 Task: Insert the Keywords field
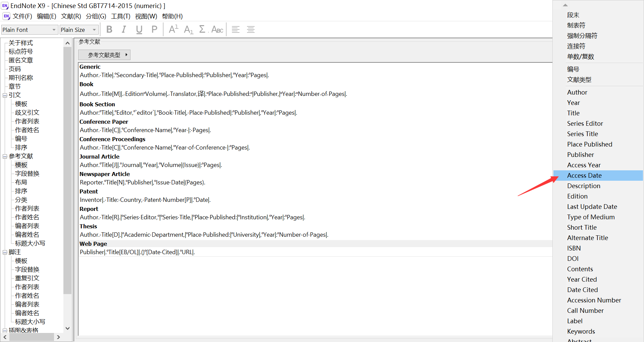coord(598,331)
